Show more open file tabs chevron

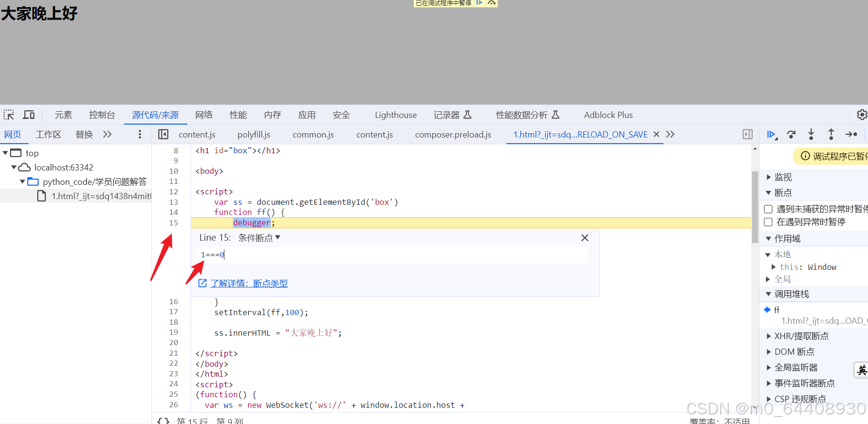tap(670, 134)
